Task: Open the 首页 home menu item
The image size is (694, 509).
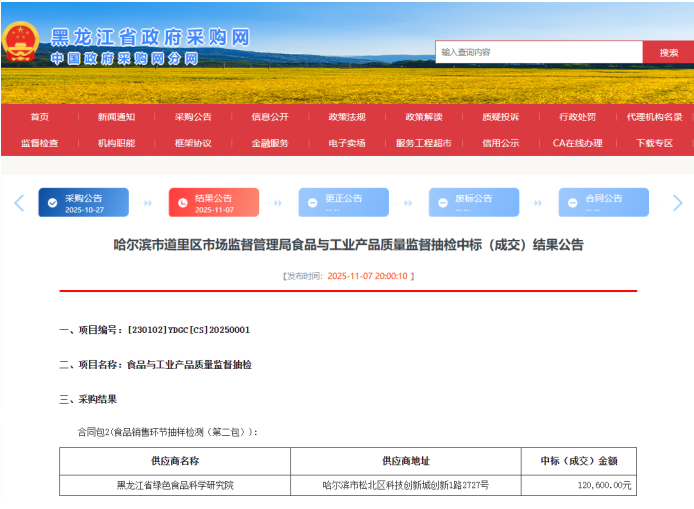Action: [39, 117]
